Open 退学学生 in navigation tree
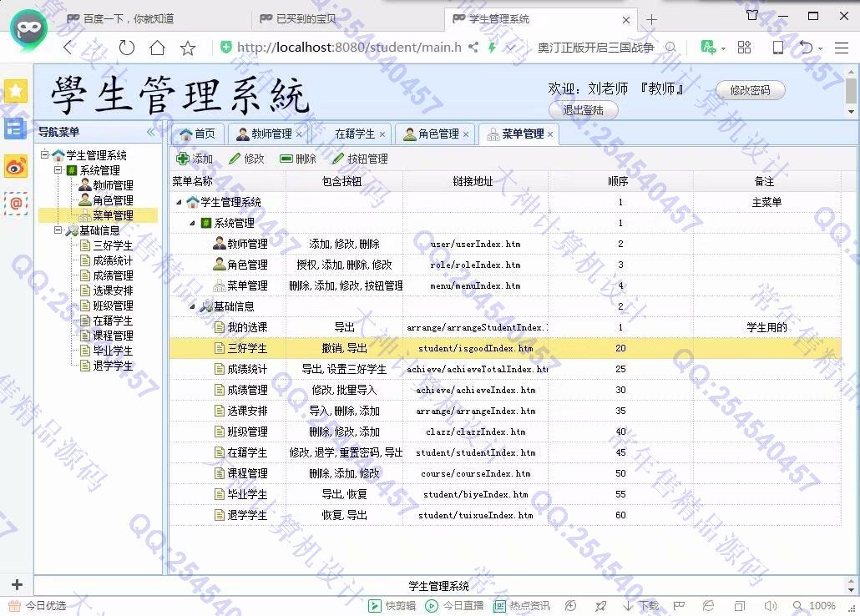 (113, 366)
